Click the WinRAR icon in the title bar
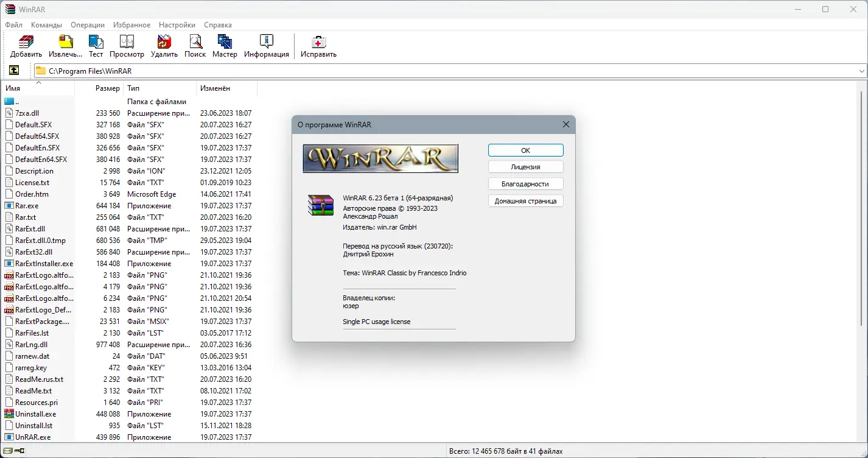 (10, 9)
